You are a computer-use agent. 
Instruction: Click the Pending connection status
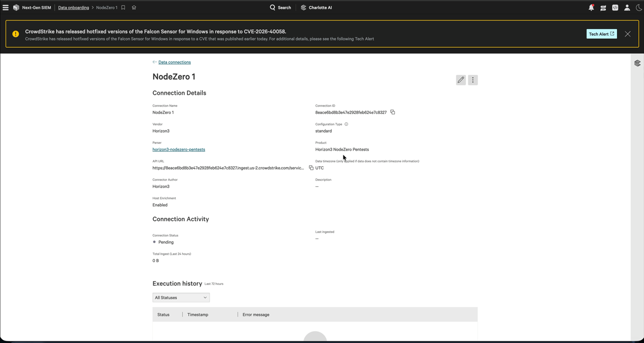166,242
